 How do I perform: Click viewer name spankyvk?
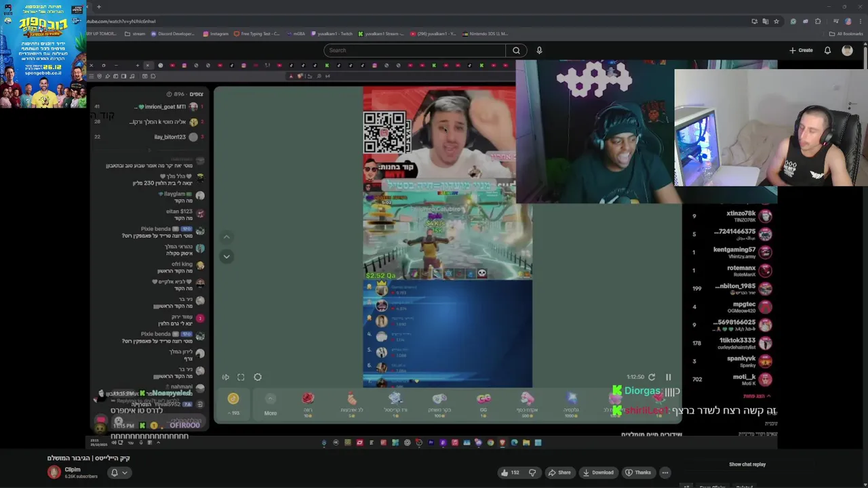tap(741, 358)
